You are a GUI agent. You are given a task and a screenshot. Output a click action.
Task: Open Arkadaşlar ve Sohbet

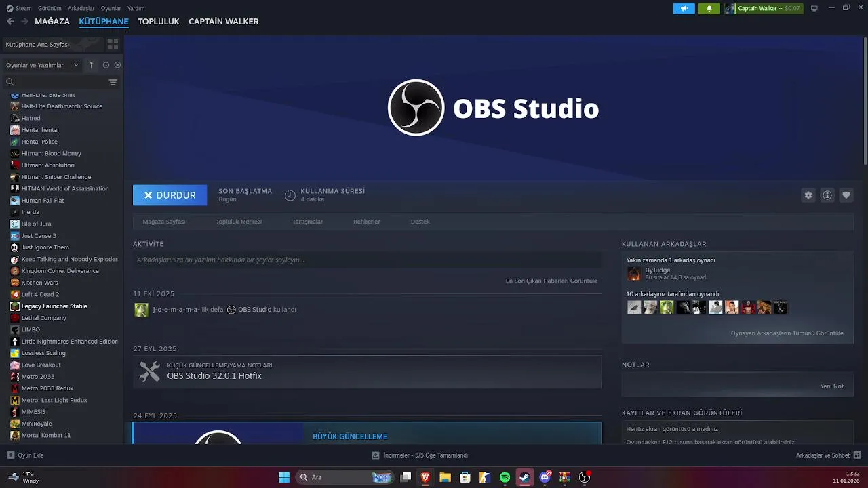coord(828,455)
